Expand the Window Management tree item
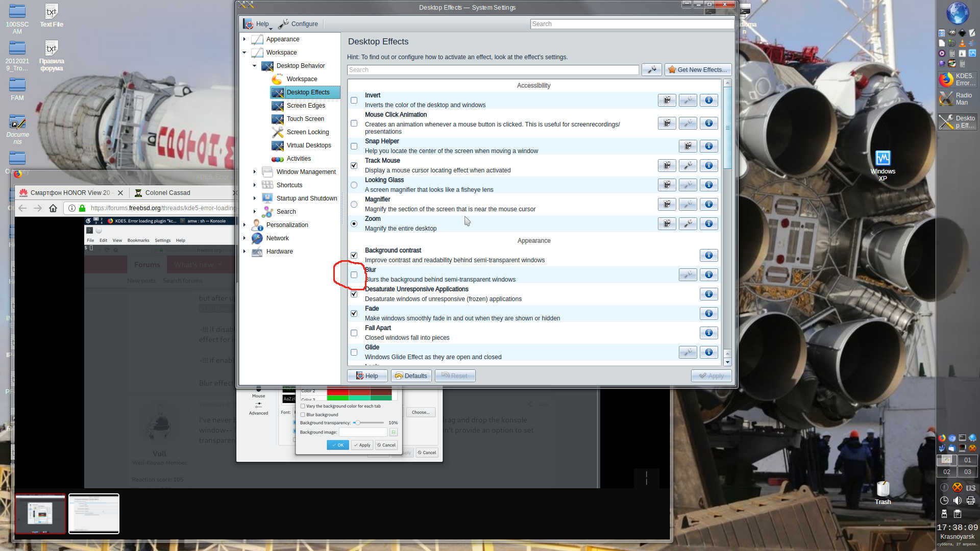 point(255,172)
